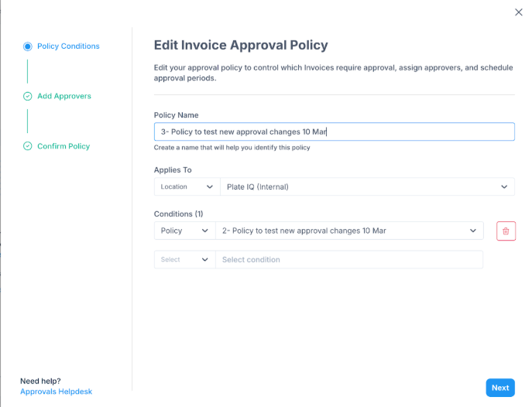
Task: Close the Edit Invoice Approval Policy dialog
Action: (x=518, y=12)
